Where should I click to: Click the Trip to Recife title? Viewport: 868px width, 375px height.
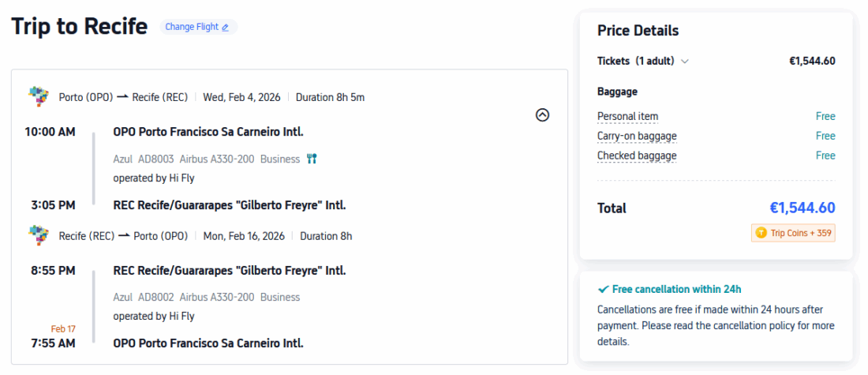pyautogui.click(x=79, y=26)
